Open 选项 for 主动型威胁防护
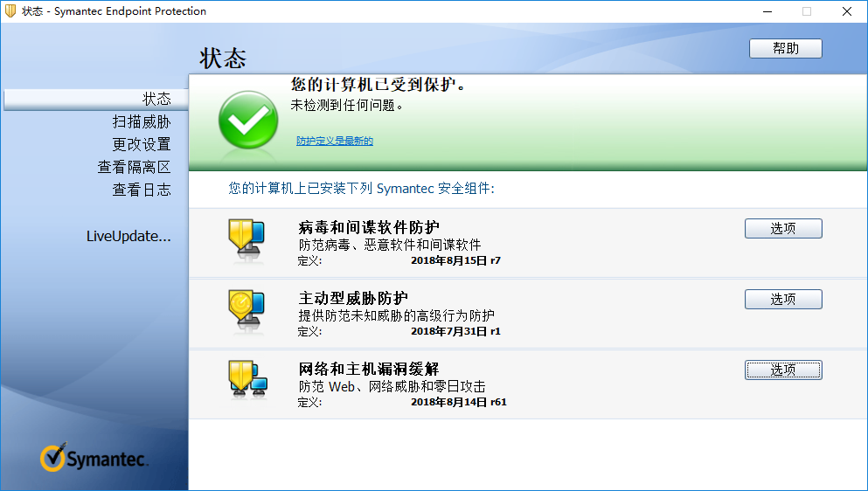 783,299
